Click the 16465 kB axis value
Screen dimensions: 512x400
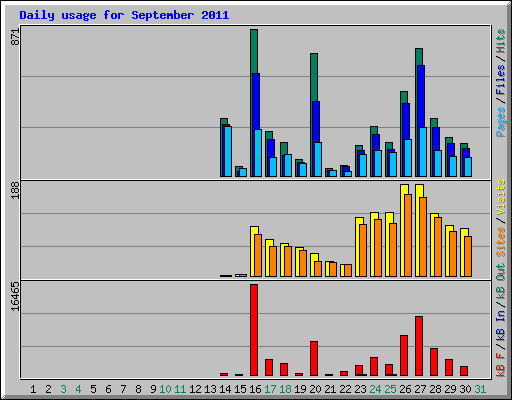pos(16,296)
